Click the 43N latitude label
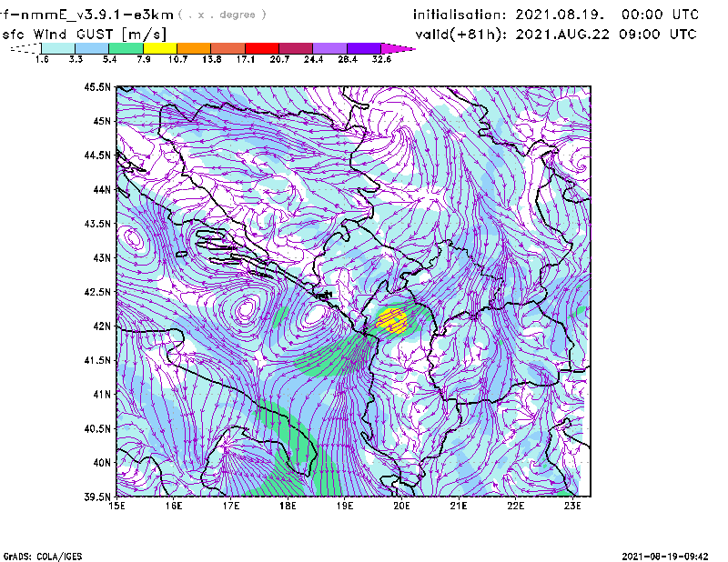This screenshot has height=562, width=728. pos(102,257)
